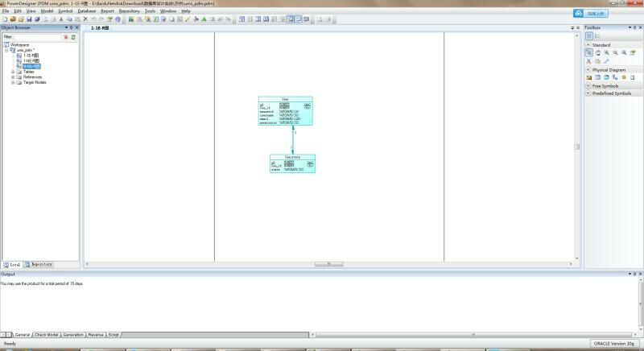Collapse the Standard toolbox section
The height and width of the screenshot is (351, 644).
[588, 45]
